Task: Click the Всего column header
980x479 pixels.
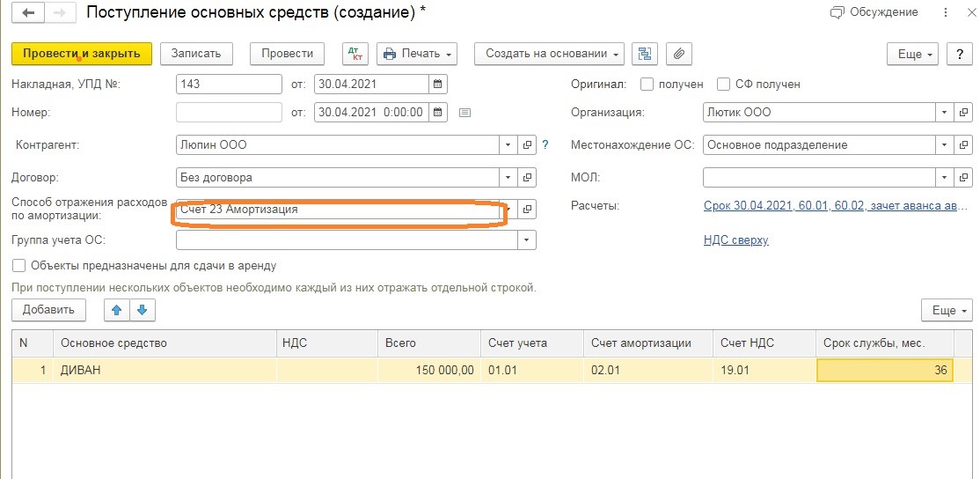Action: pos(428,343)
